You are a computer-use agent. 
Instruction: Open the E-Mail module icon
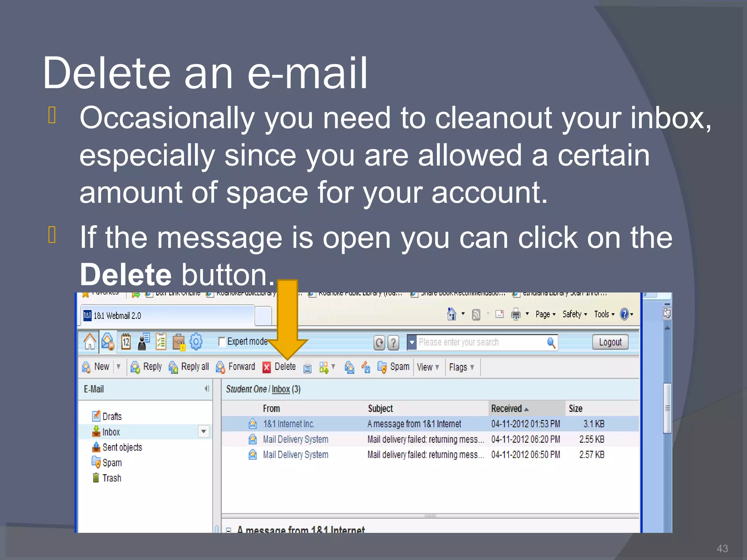click(108, 342)
